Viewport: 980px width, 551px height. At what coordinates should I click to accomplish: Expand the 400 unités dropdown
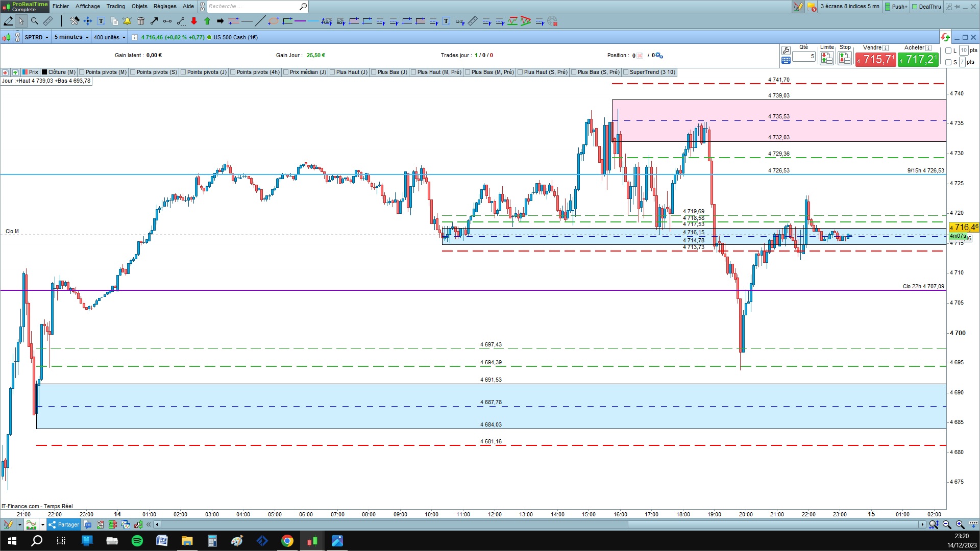point(109,37)
